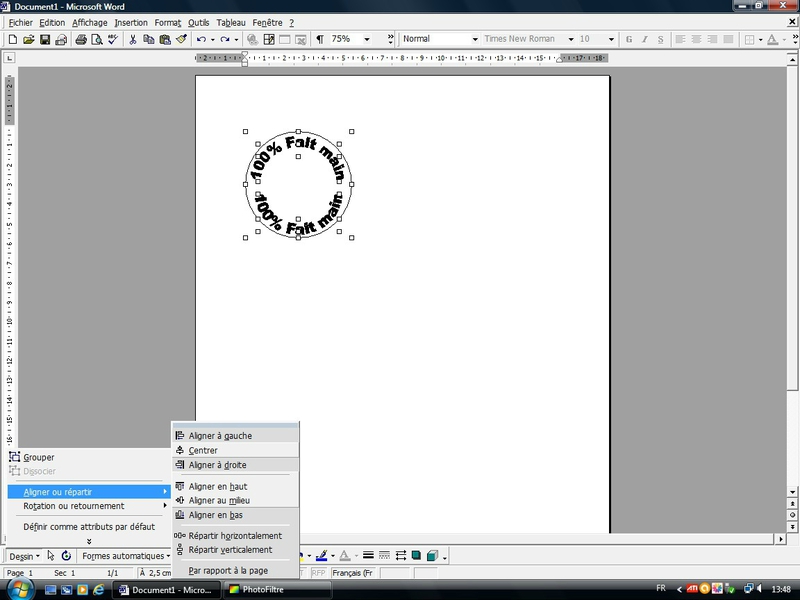Open the Insertion menu in menu bar
The height and width of the screenshot is (600, 800).
click(130, 22)
